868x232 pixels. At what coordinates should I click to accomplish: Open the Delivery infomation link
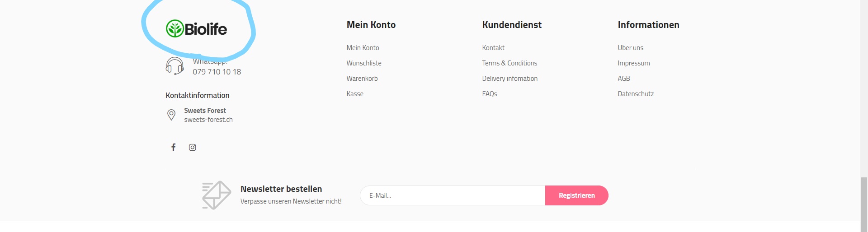tap(510, 79)
